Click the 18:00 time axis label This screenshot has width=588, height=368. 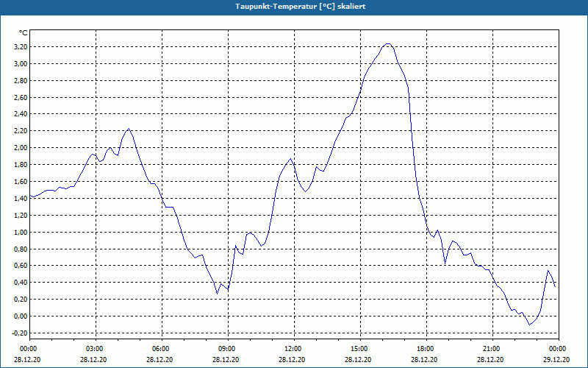coord(426,349)
